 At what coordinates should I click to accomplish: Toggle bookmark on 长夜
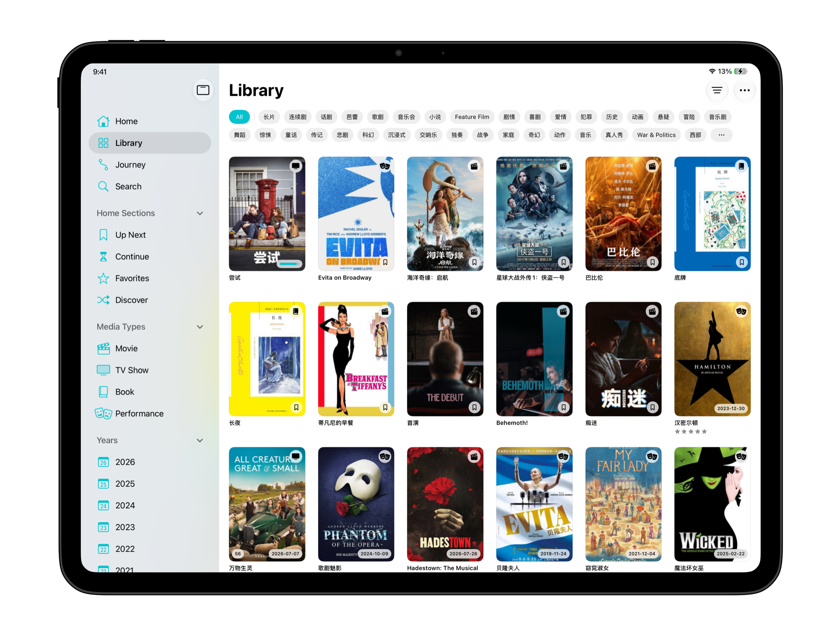[296, 407]
